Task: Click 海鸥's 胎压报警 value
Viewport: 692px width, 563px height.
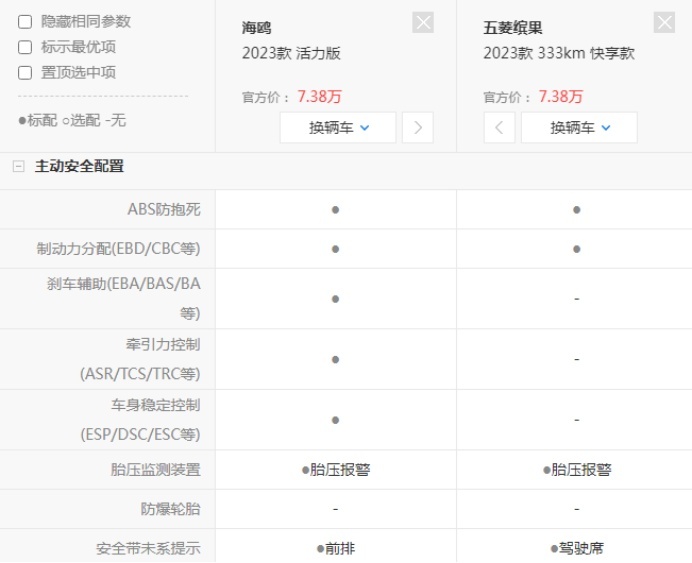Action: 336,469
